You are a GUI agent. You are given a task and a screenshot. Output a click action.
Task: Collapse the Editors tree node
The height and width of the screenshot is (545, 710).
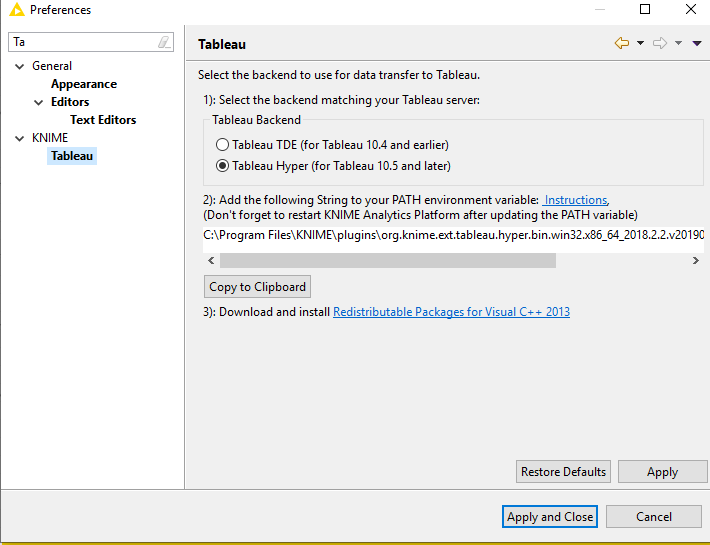click(x=38, y=102)
